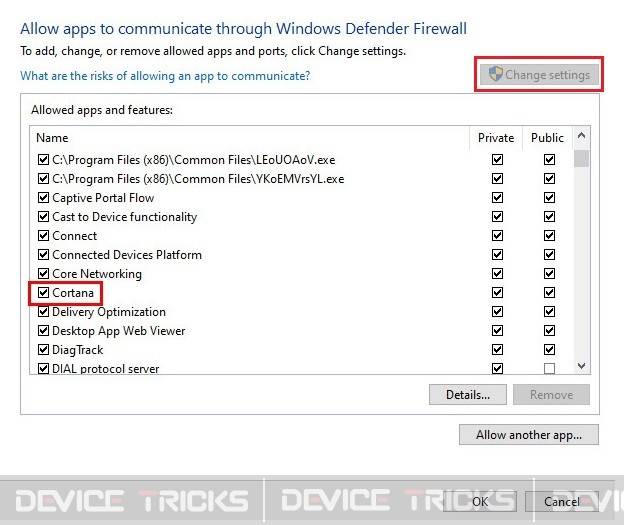
Task: Toggle Private for DiagTrack
Action: (x=497, y=350)
